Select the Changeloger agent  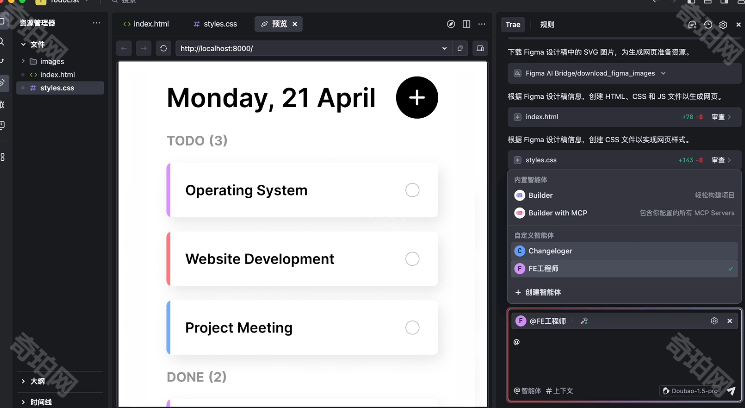[549, 251]
